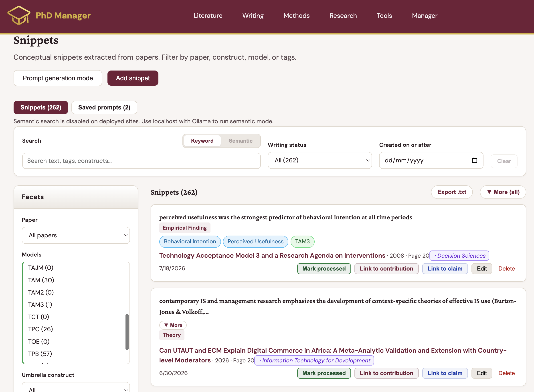Open the Tools menu
The width and height of the screenshot is (534, 392).
384,16
